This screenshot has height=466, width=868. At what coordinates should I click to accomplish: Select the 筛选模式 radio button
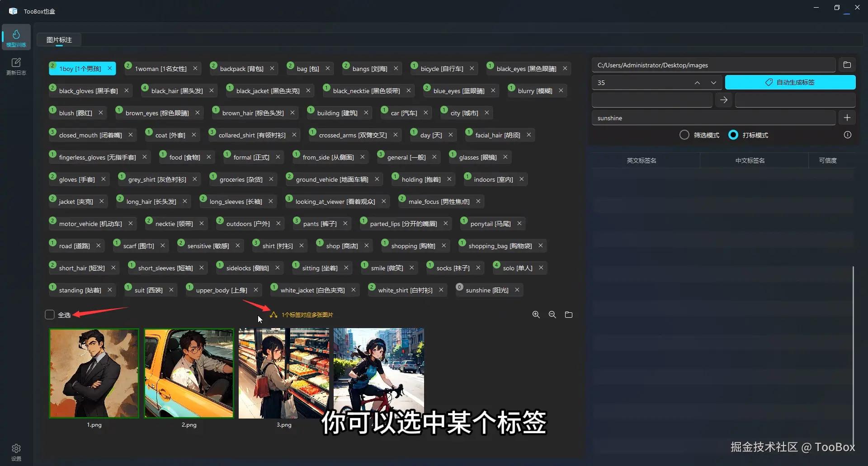pyautogui.click(x=684, y=135)
